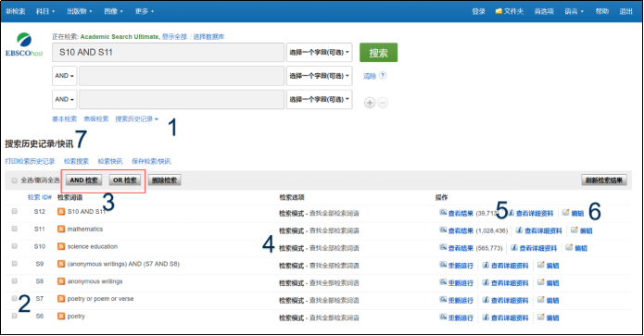
Task: Click the green 搜索 button
Action: point(378,53)
